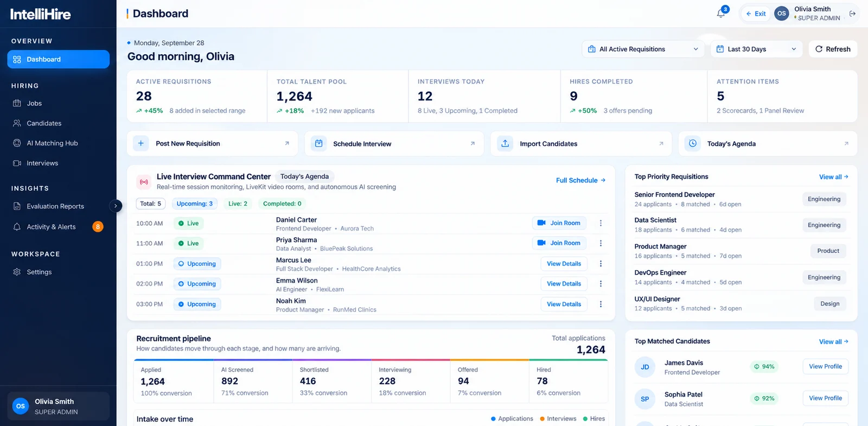This screenshot has width=868, height=426.
Task: Toggle the Interviews series in chart legend
Action: pos(558,418)
